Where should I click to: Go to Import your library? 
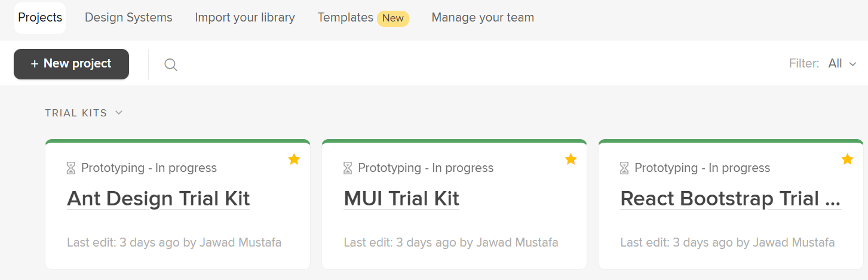pyautogui.click(x=245, y=18)
